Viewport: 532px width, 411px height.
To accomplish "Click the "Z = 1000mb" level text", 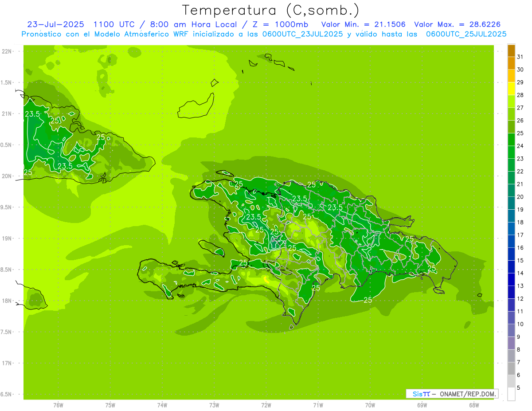I will [280, 24].
